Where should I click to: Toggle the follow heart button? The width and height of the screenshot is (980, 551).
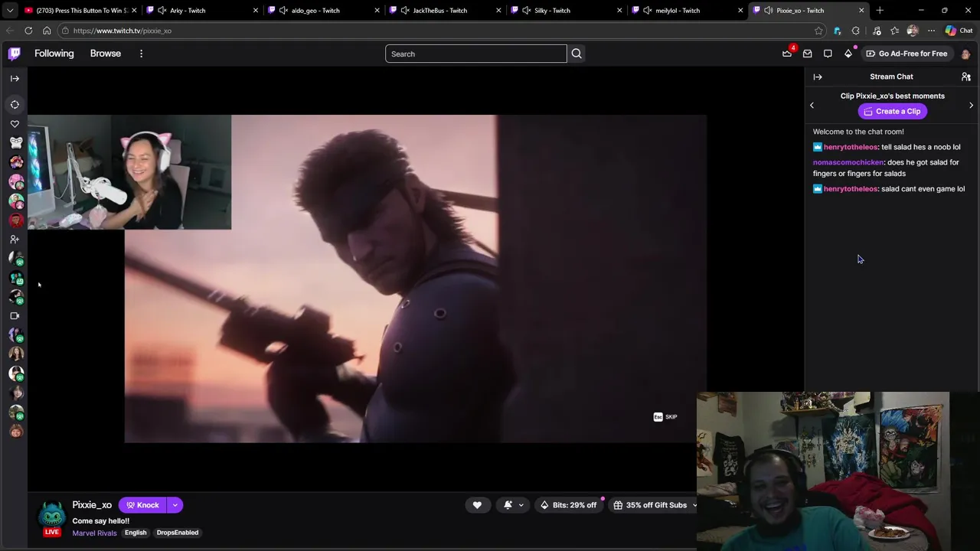pos(477,505)
